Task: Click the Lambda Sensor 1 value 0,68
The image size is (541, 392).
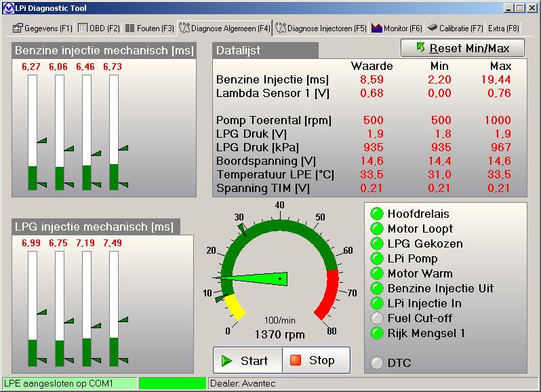Action: (372, 93)
